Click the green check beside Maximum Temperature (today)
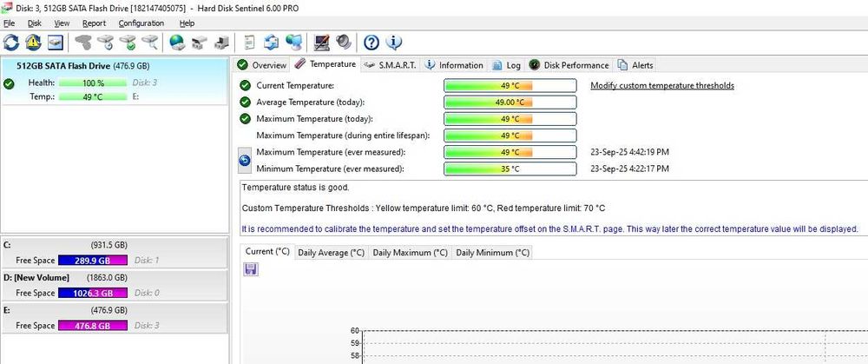This screenshot has height=364, width=868. pyautogui.click(x=246, y=118)
